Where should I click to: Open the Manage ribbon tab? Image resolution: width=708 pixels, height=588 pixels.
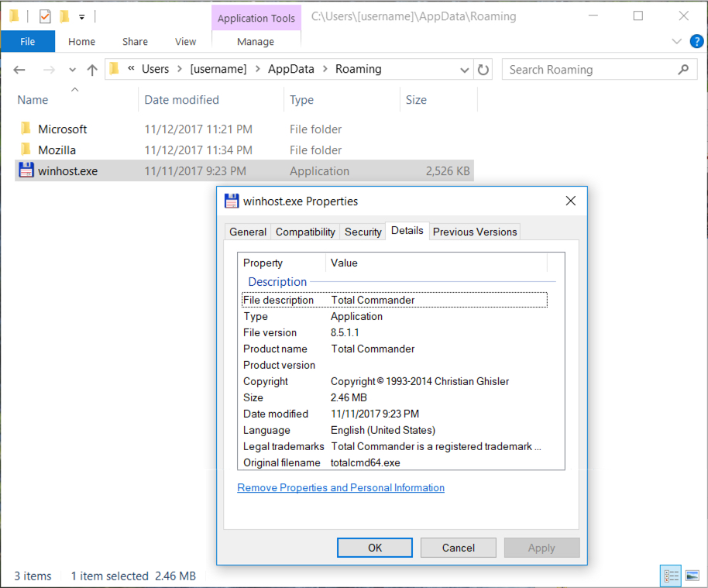(256, 42)
